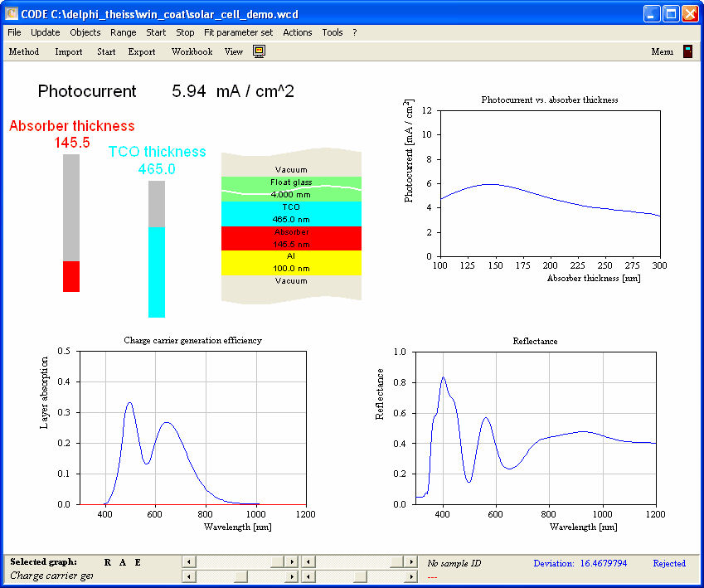Click the CODE application icon in title bar

12,14
